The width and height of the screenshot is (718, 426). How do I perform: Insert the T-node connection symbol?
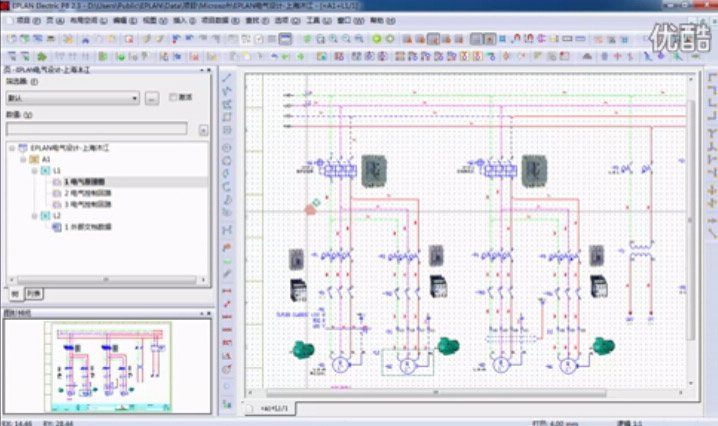tap(712, 133)
